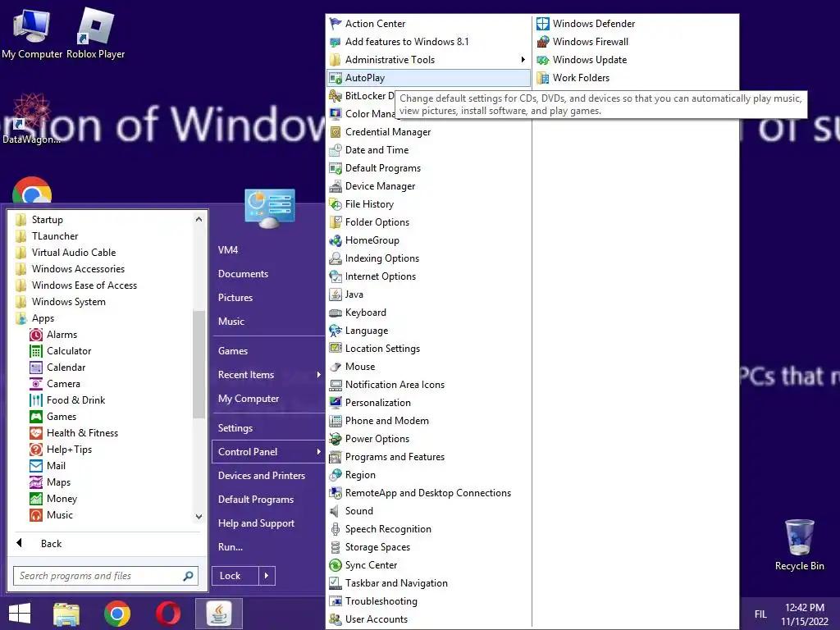The image size is (840, 630).
Task: Open Documents from the Start menu
Action: [243, 274]
